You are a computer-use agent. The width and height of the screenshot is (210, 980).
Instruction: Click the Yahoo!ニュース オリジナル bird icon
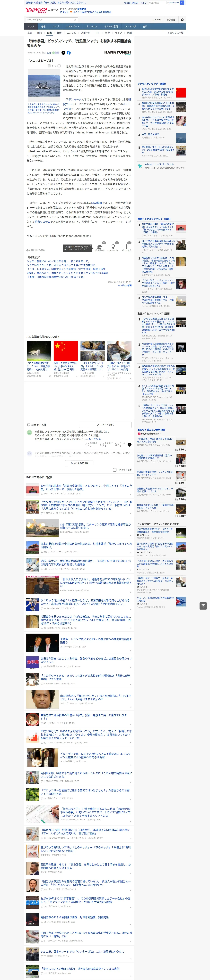pos(140,166)
